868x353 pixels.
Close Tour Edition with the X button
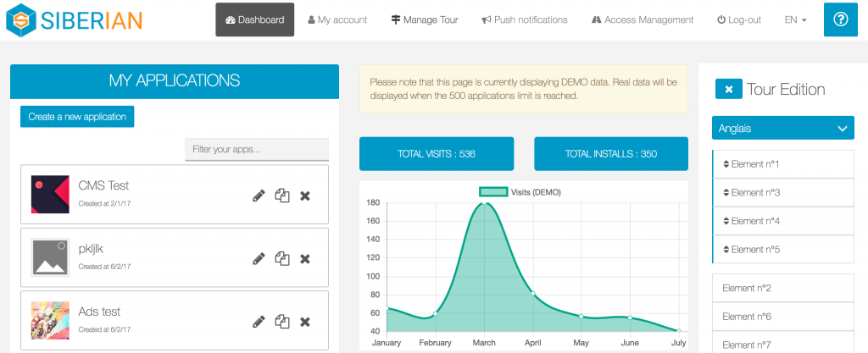(x=729, y=89)
